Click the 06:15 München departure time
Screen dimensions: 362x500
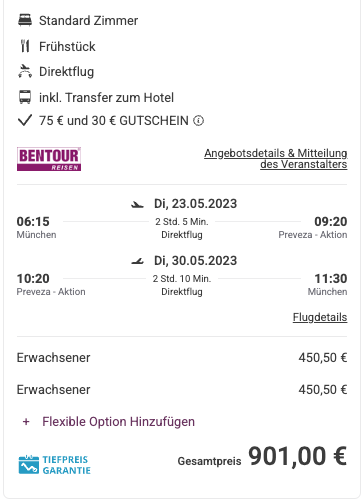click(33, 222)
